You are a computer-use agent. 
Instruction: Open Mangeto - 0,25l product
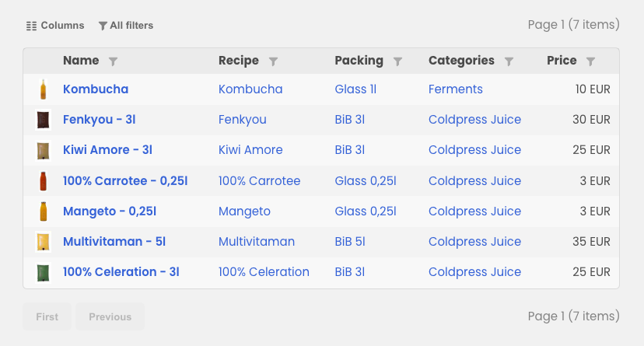(110, 211)
